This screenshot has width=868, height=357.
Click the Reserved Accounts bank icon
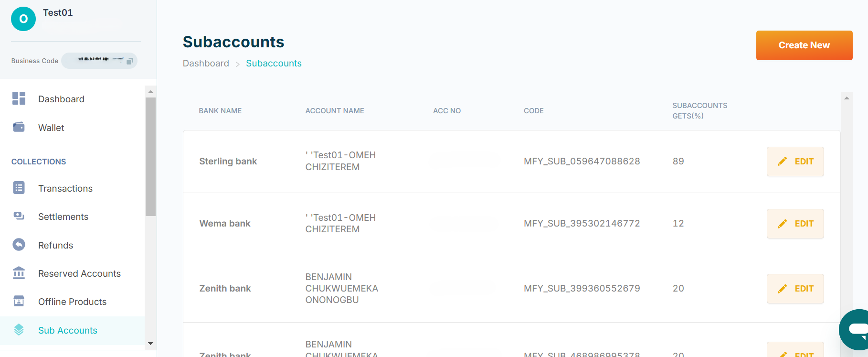[x=19, y=273]
